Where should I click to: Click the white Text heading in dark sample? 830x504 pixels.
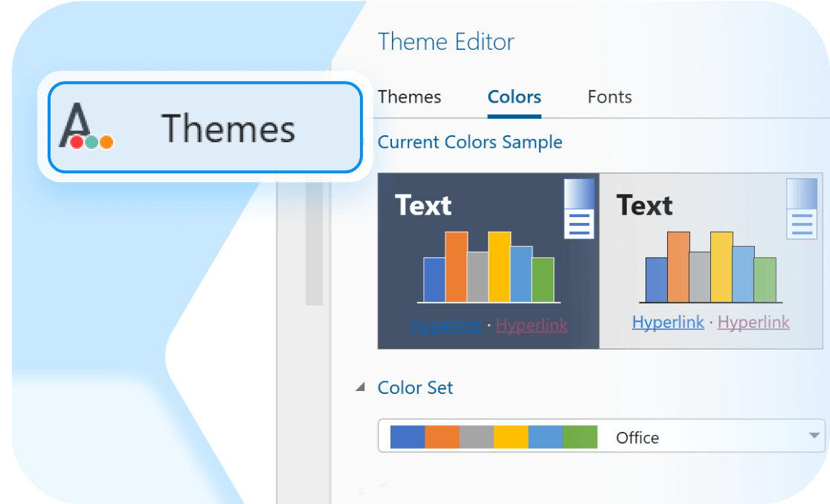(x=422, y=205)
